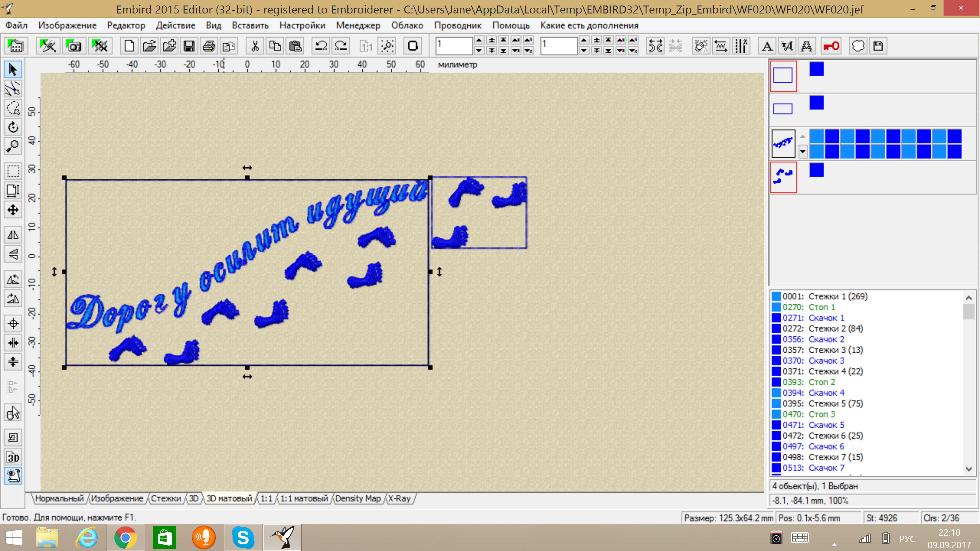Click blue color swatch of first object
980x551 pixels.
816,69
